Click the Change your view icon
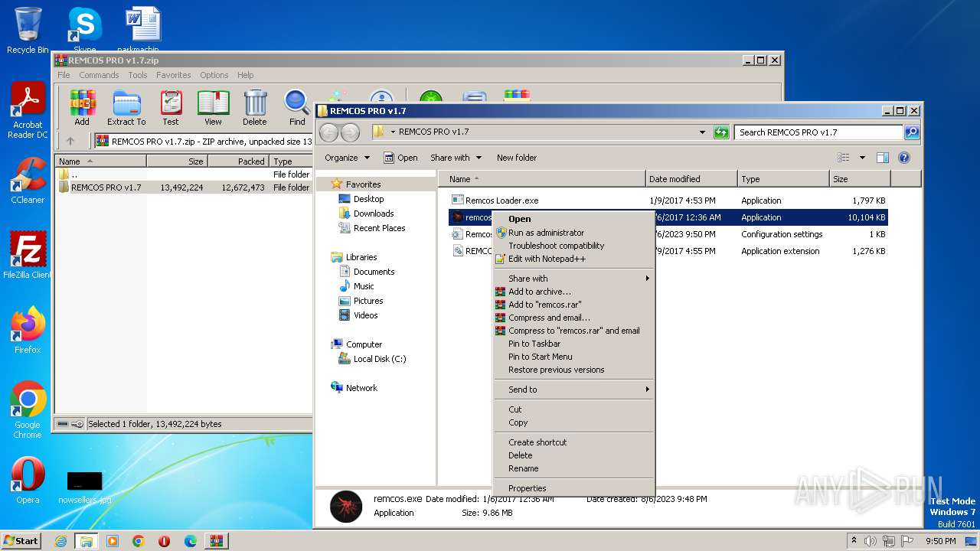The width and height of the screenshot is (980, 551). [844, 158]
